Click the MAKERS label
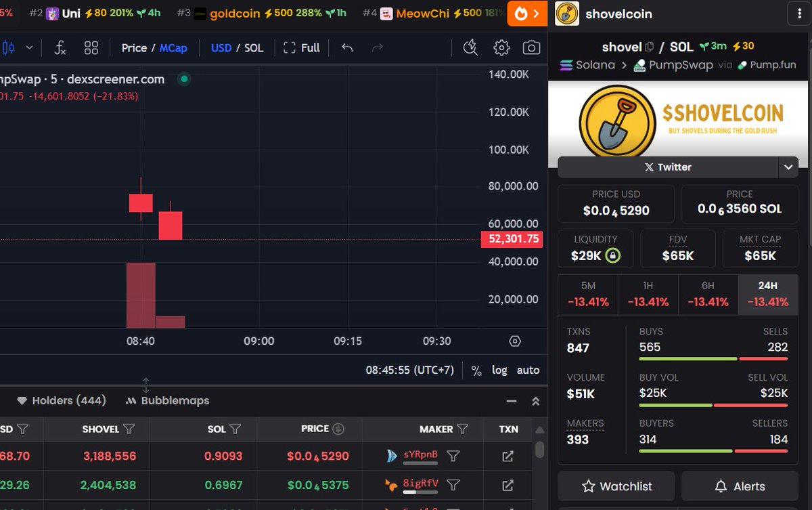Viewport: 812px width, 510px height. (585, 423)
